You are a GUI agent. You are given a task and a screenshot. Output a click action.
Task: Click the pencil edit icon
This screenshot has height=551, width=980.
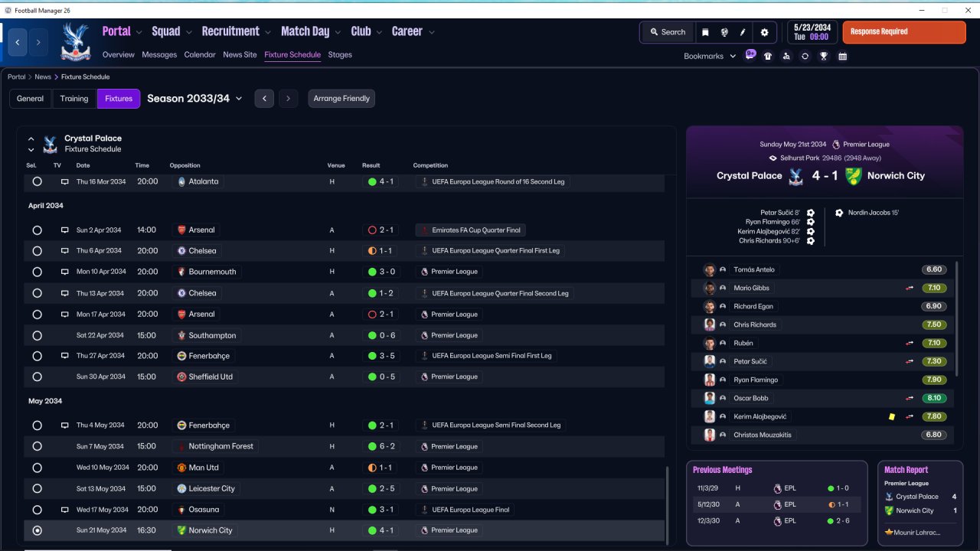(x=743, y=32)
